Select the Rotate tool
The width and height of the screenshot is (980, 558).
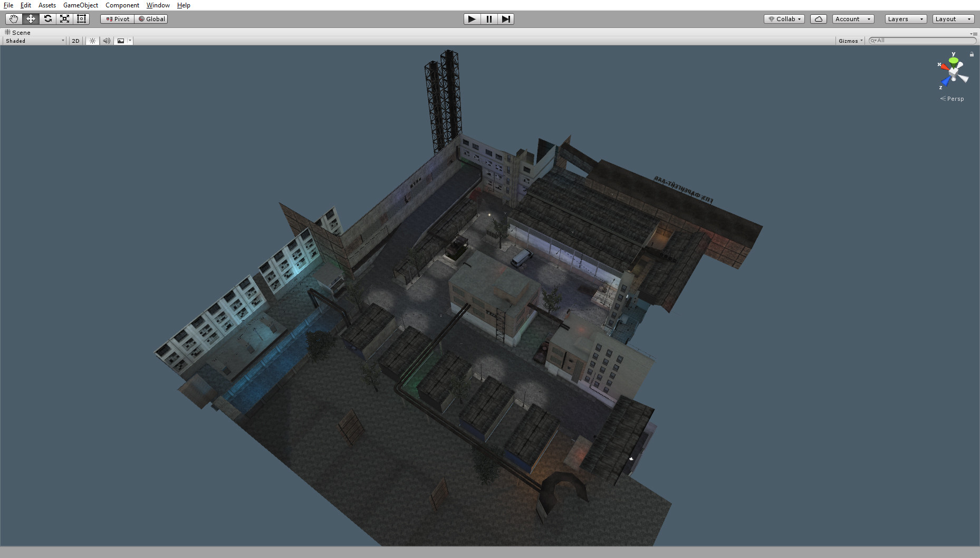pos(47,18)
